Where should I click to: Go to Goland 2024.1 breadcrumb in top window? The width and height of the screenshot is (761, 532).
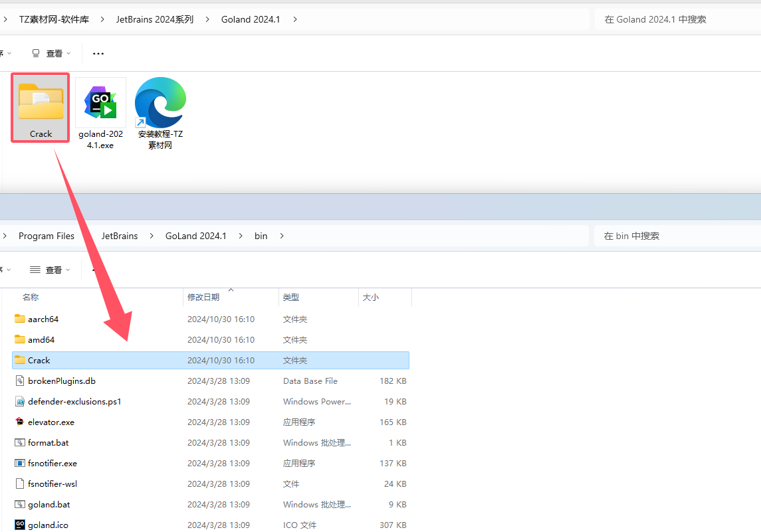(251, 19)
